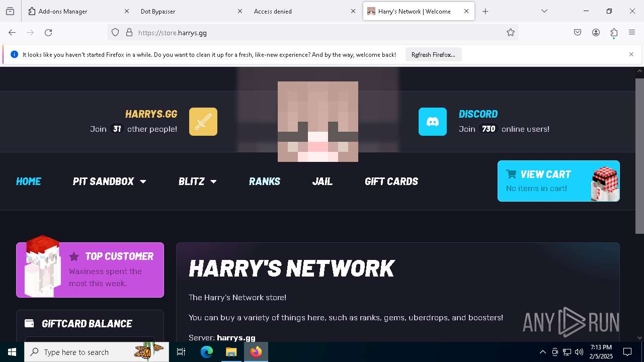
Task: Open File Explorer from the taskbar
Action: (231, 352)
